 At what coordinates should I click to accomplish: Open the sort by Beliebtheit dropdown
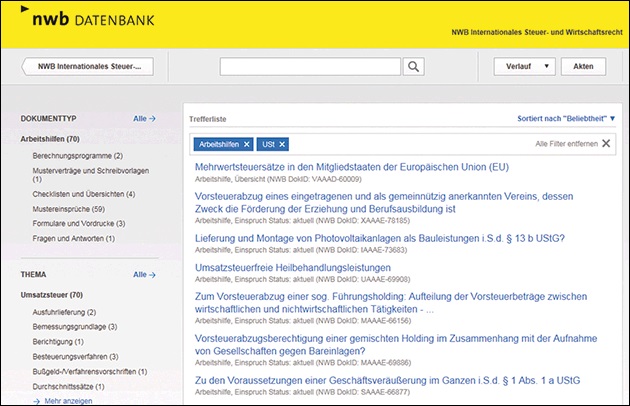click(x=566, y=119)
